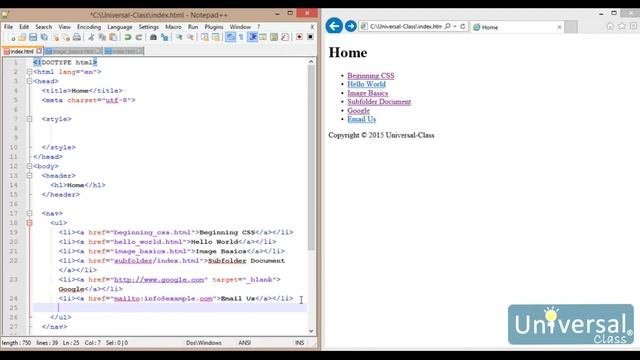Close the Home browser tab
This screenshot has height=360, width=640.
559,27
